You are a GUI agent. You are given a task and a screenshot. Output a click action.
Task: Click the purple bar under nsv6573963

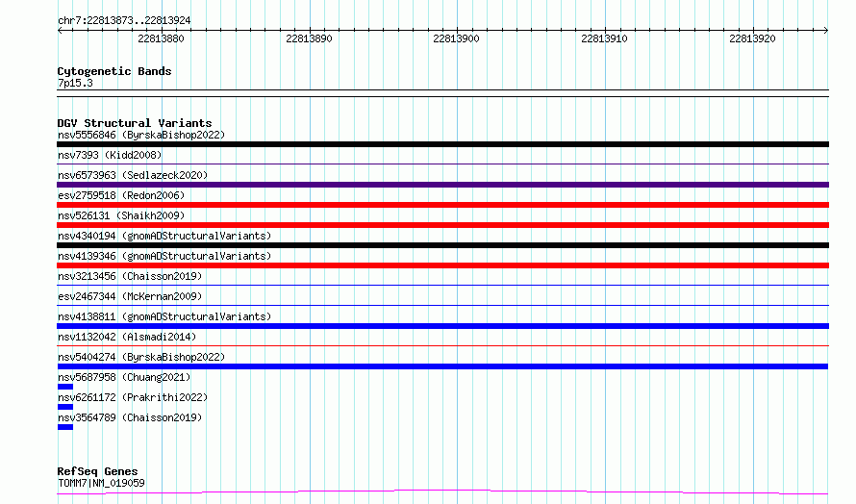point(442,185)
